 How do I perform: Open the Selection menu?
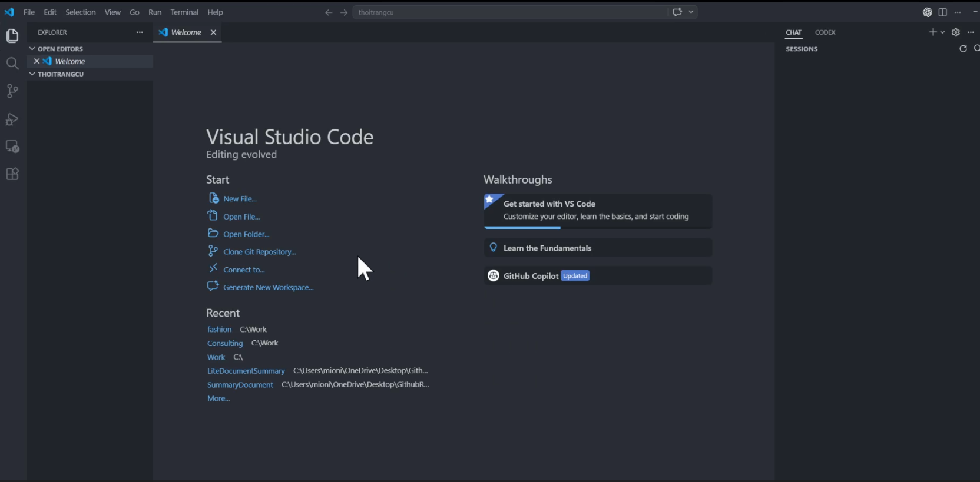(x=81, y=12)
